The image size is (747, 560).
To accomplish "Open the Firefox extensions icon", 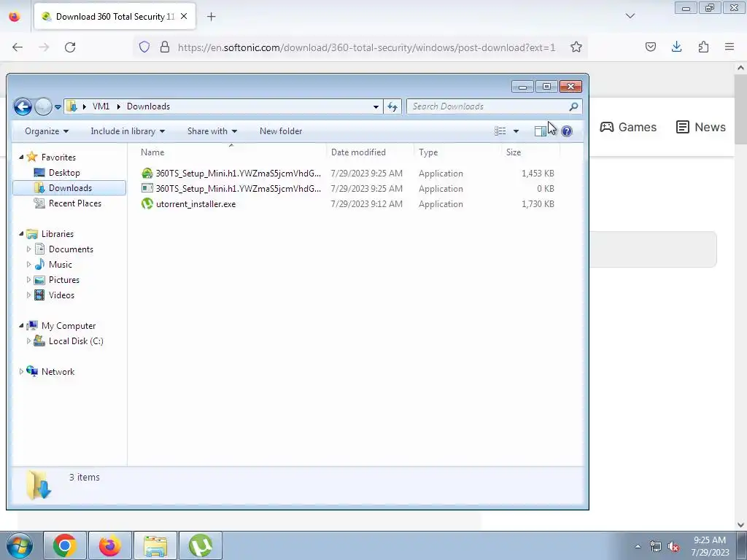I will [703, 47].
